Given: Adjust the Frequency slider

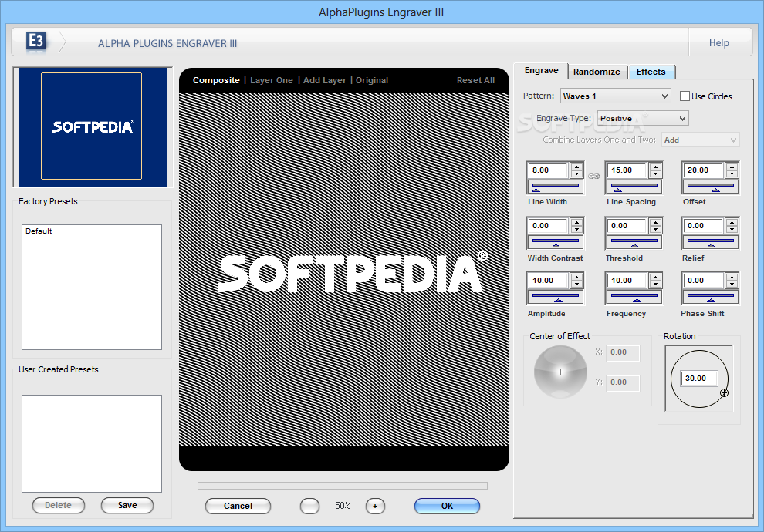Looking at the screenshot, I should [634, 297].
